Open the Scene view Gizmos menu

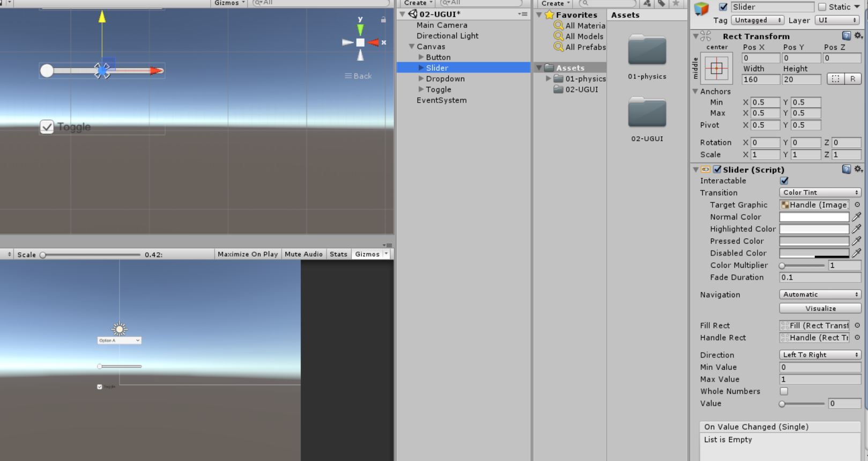230,3
